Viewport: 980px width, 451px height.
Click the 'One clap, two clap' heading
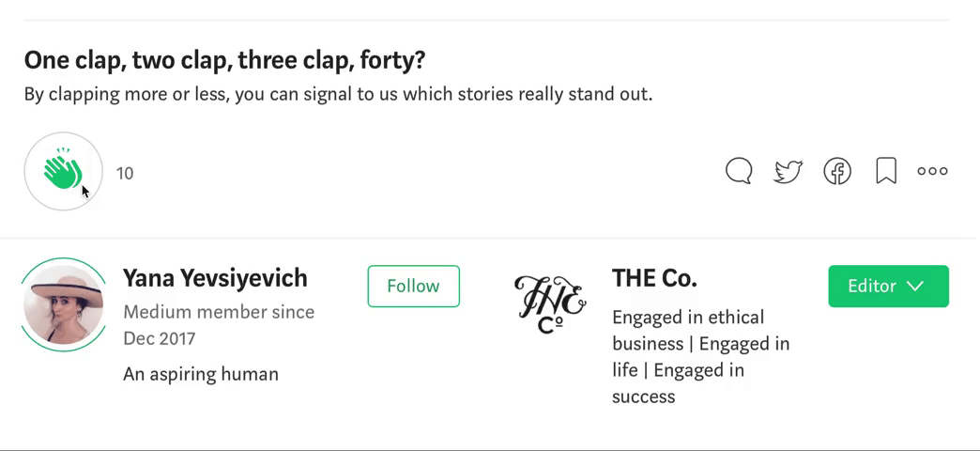224,61
